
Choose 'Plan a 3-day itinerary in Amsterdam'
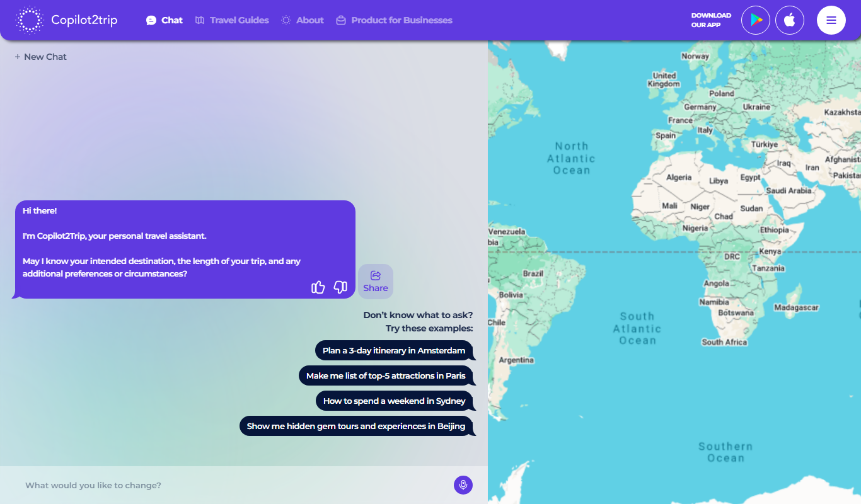pyautogui.click(x=394, y=350)
